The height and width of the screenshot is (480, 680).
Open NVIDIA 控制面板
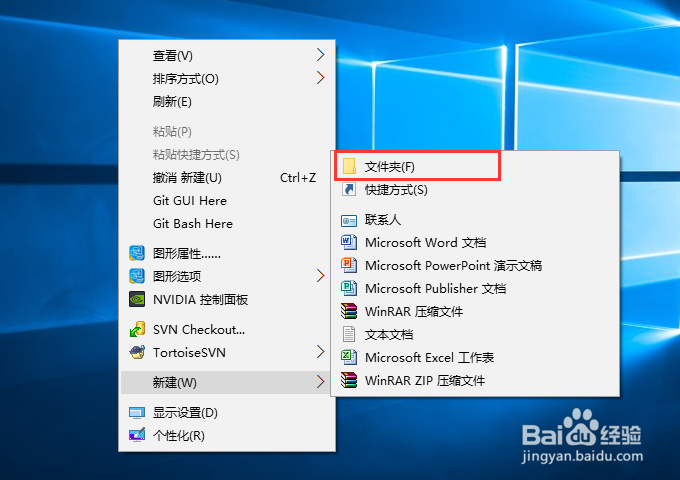227,299
